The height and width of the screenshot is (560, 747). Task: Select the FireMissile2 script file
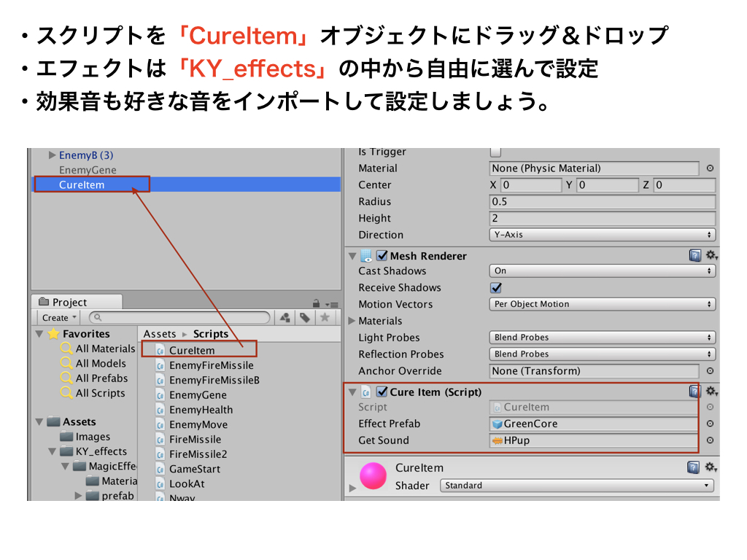pyautogui.click(x=198, y=454)
